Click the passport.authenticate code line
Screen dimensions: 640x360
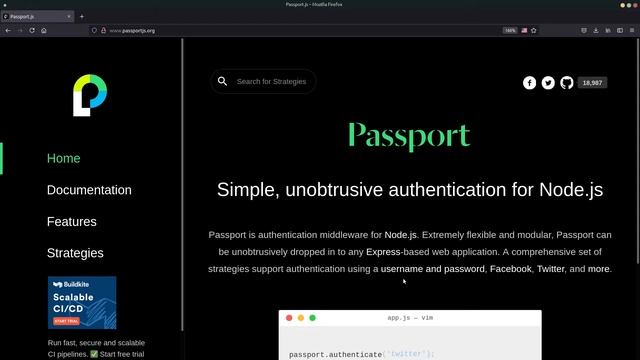click(x=362, y=355)
